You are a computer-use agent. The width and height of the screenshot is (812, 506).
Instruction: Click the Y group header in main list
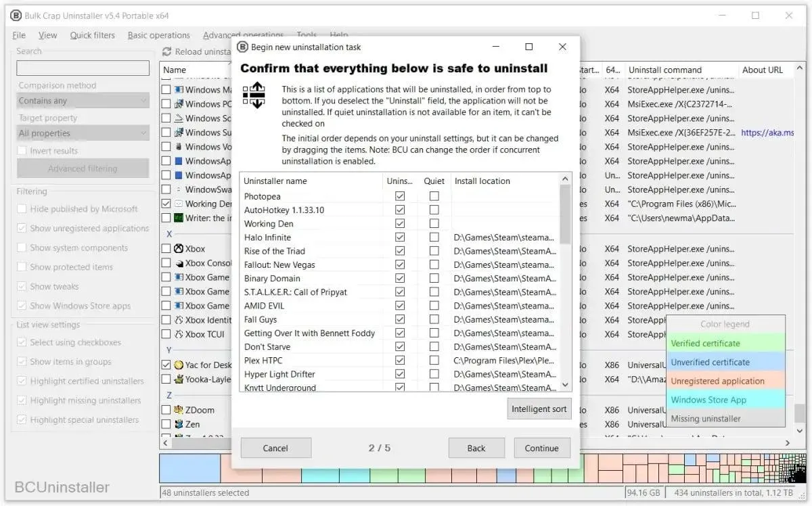tap(169, 350)
